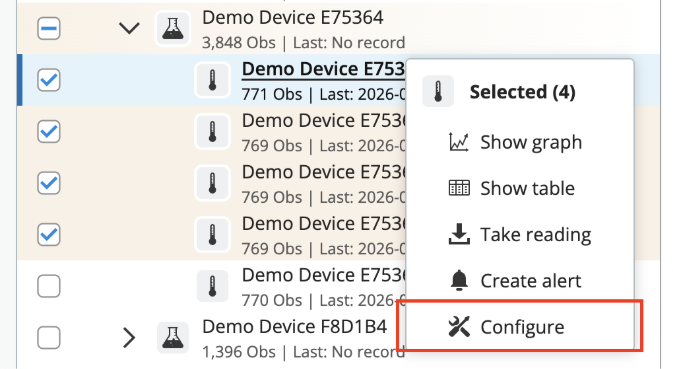Click the bell icon beside Create alert

459,281
